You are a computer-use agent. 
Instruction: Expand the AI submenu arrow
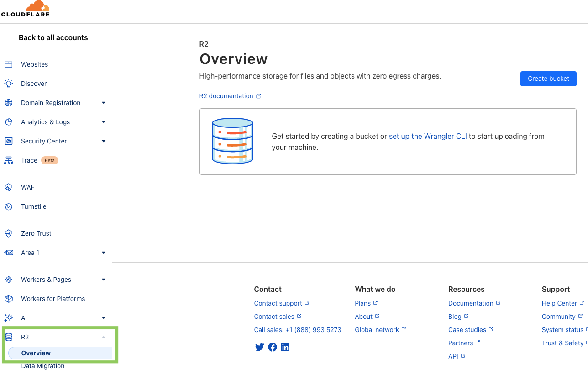(104, 318)
